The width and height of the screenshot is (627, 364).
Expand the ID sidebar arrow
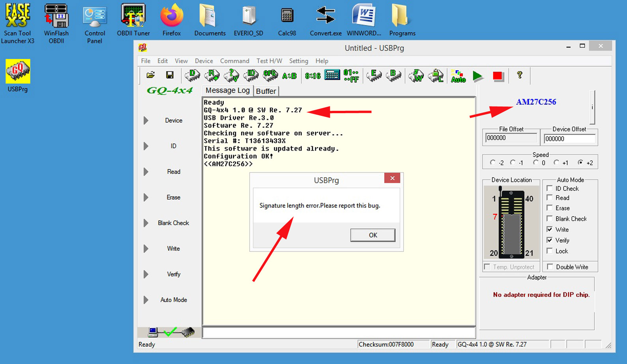coord(146,146)
